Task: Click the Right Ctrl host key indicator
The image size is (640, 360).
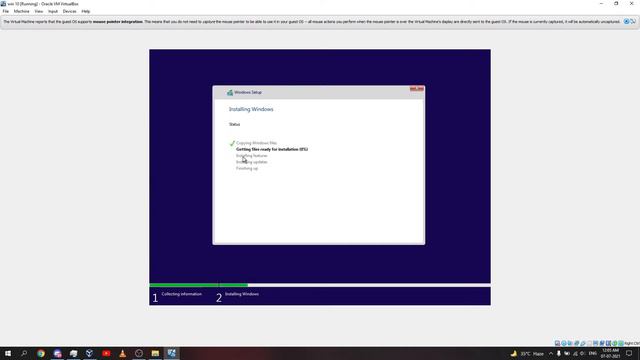Action: (632, 343)
